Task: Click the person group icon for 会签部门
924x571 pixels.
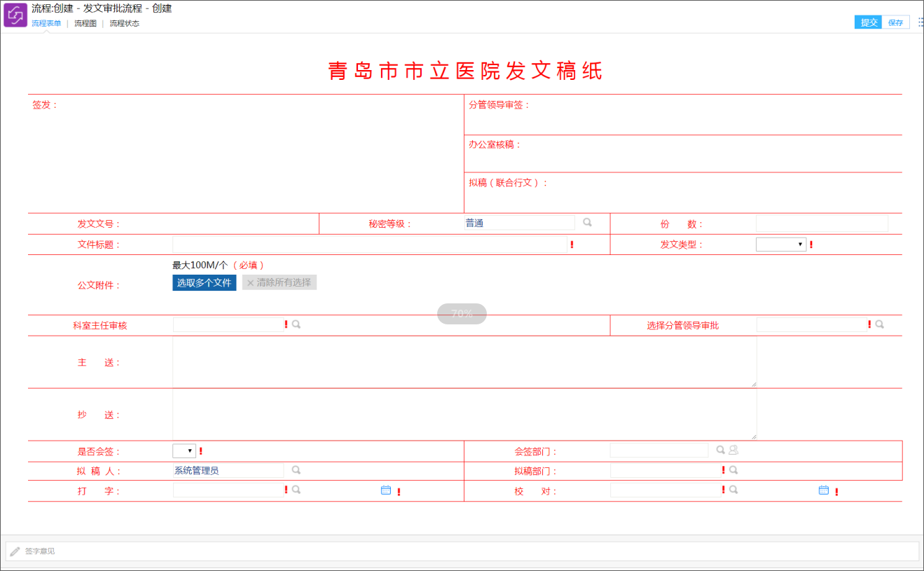Action: pos(733,450)
